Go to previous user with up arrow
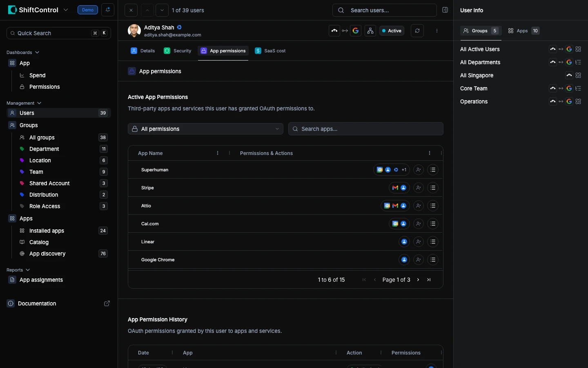The width and height of the screenshot is (588, 368). click(x=147, y=10)
